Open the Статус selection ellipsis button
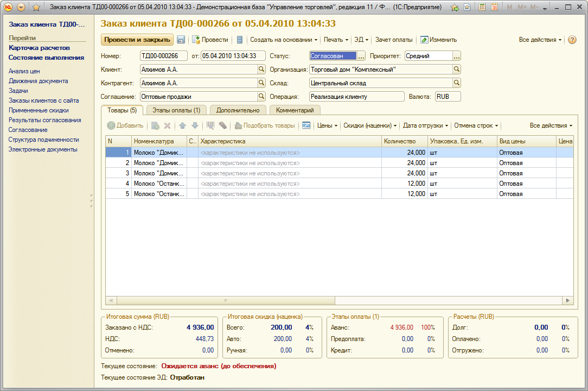The height and width of the screenshot is (391, 588). [x=361, y=56]
